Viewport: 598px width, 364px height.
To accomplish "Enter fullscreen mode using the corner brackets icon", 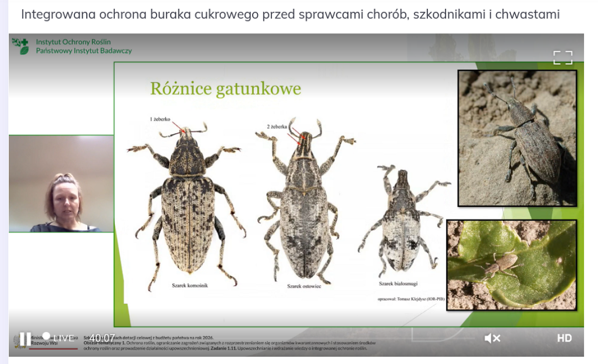I will (562, 57).
